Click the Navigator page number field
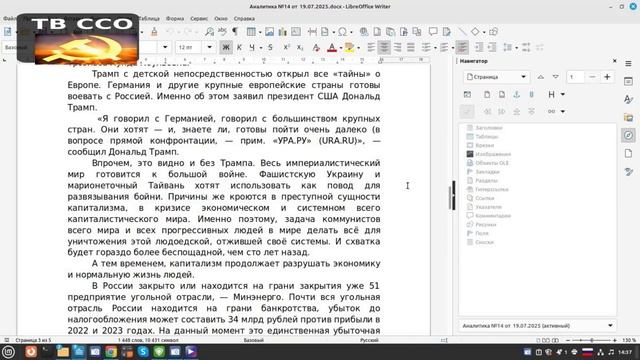Image resolution: width=640 pixels, height=360 pixels. coord(576,77)
